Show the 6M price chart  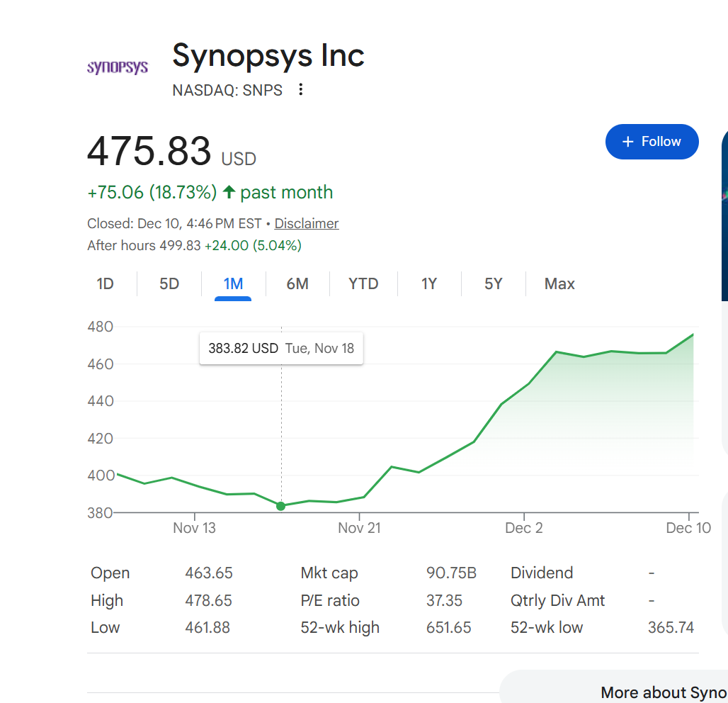pyautogui.click(x=297, y=284)
